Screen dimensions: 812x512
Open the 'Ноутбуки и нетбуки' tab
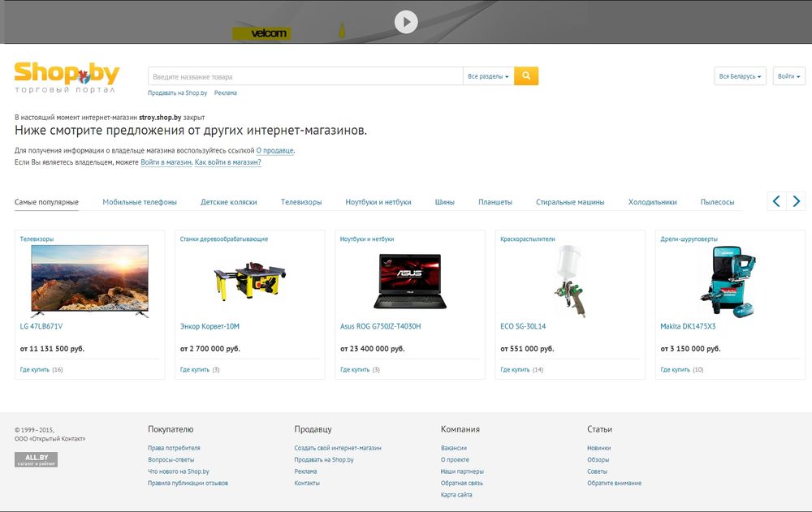coord(378,202)
